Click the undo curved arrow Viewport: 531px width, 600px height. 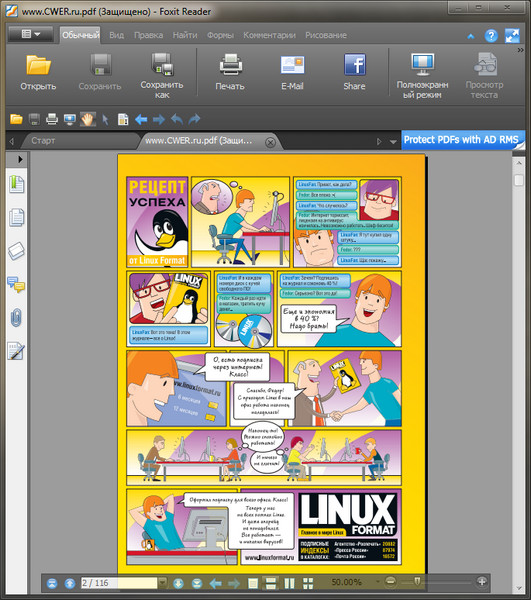point(177,119)
